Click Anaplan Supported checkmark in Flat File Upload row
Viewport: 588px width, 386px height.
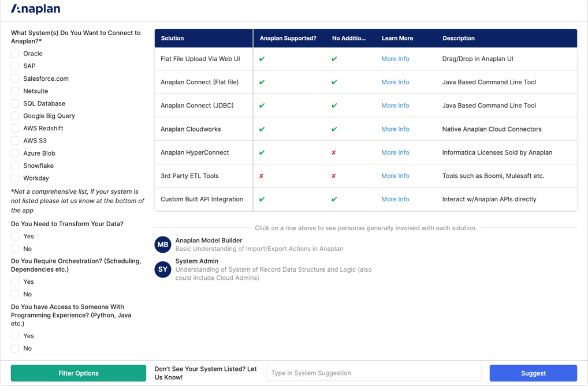(262, 59)
